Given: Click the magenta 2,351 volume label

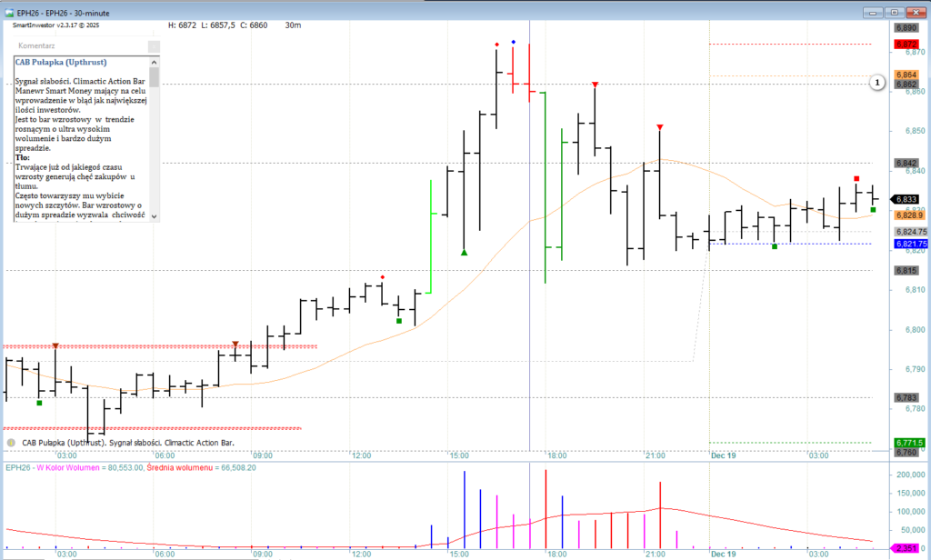Looking at the screenshot, I should click(x=907, y=548).
